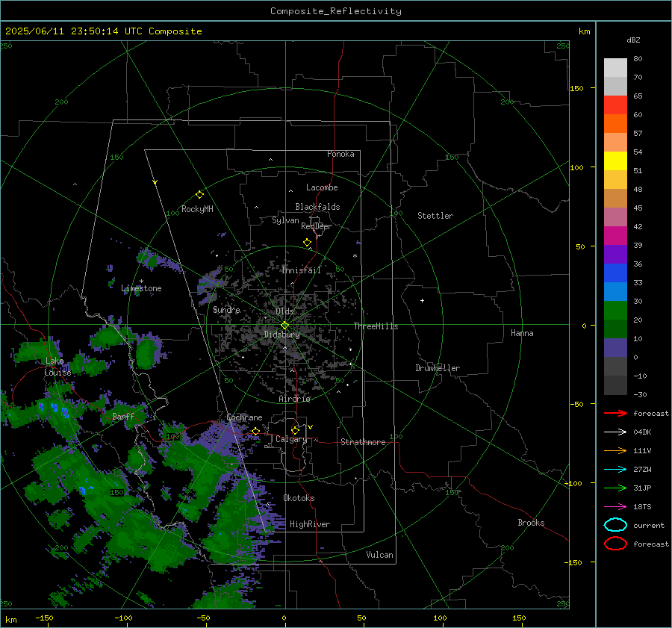Click the Calgary map label
The width and height of the screenshot is (672, 628).
[x=291, y=439]
